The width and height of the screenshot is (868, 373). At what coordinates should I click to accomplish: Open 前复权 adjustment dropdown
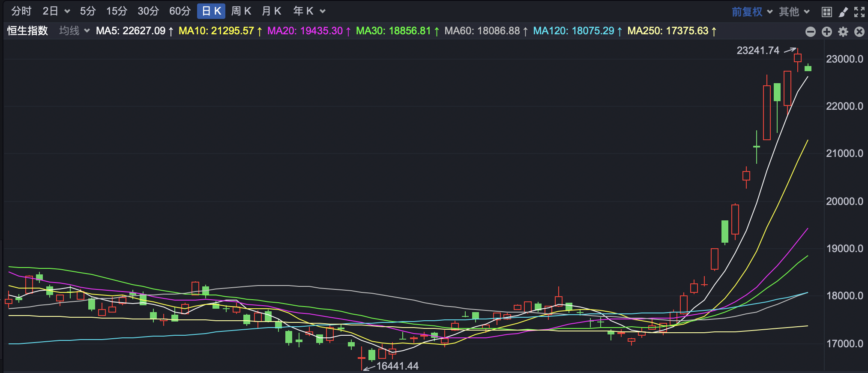click(751, 12)
